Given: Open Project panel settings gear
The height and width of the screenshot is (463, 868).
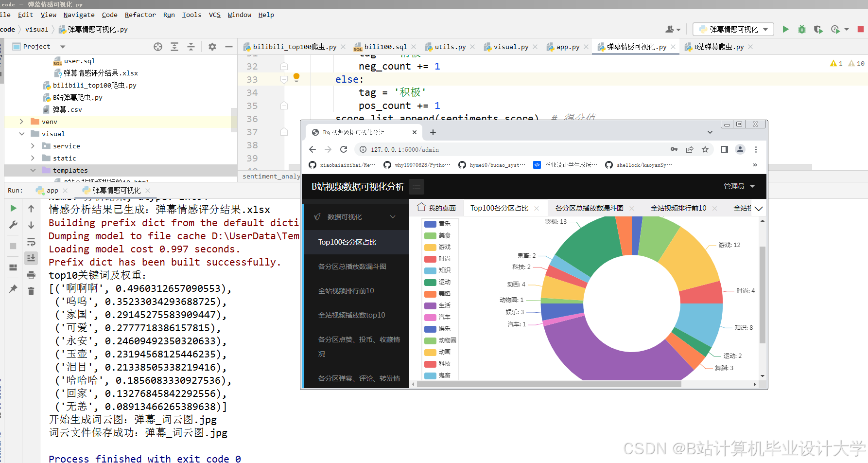Looking at the screenshot, I should (212, 47).
